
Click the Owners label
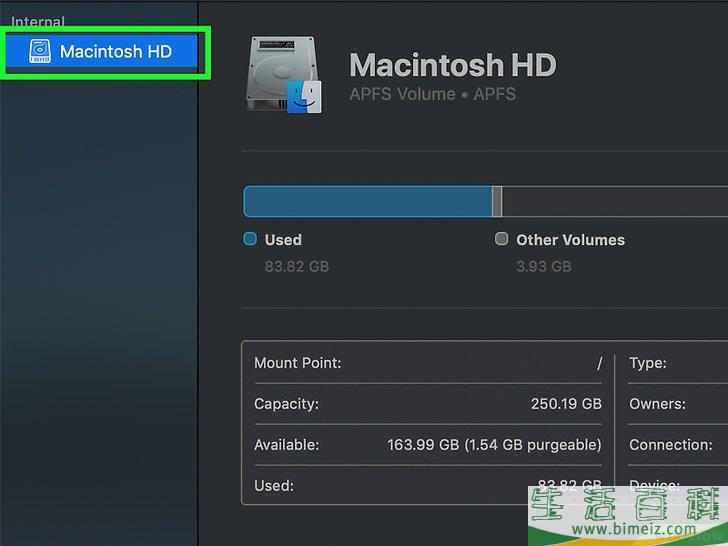click(x=657, y=404)
